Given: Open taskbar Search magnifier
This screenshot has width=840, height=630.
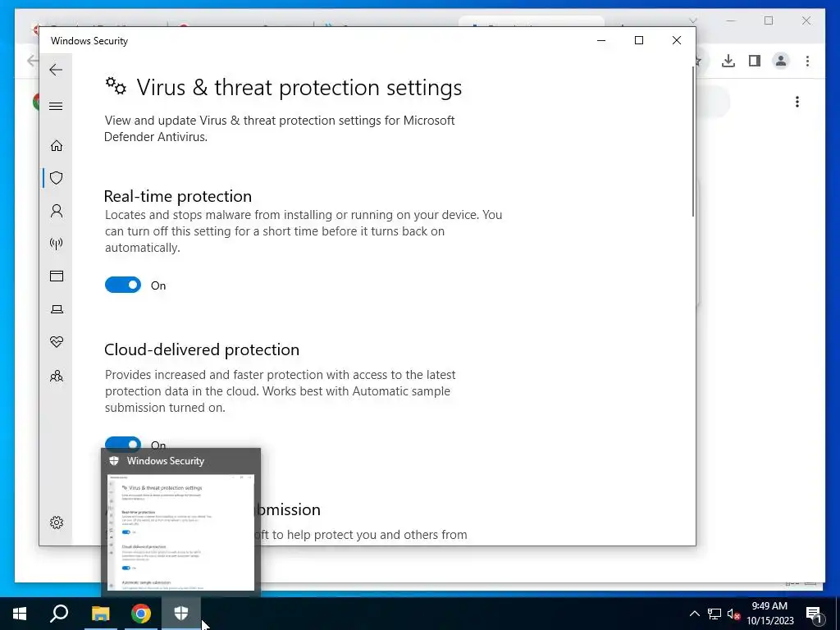Looking at the screenshot, I should tap(59, 614).
